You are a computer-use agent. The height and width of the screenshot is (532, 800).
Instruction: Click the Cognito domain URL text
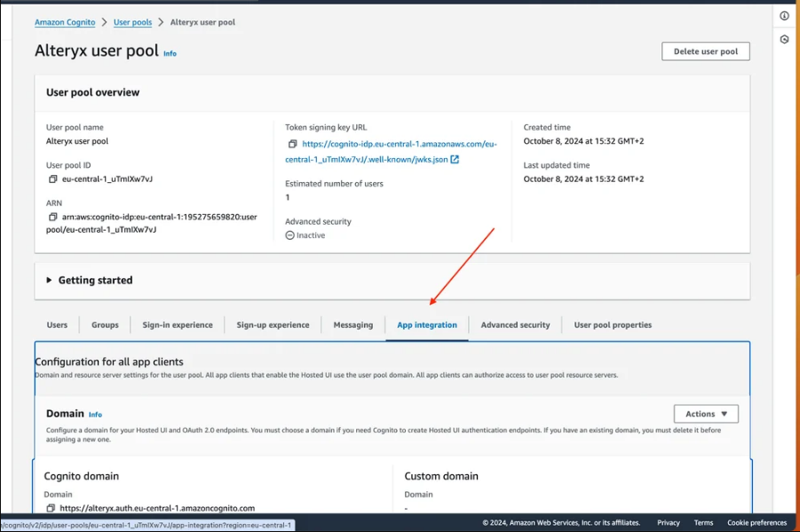(157, 508)
